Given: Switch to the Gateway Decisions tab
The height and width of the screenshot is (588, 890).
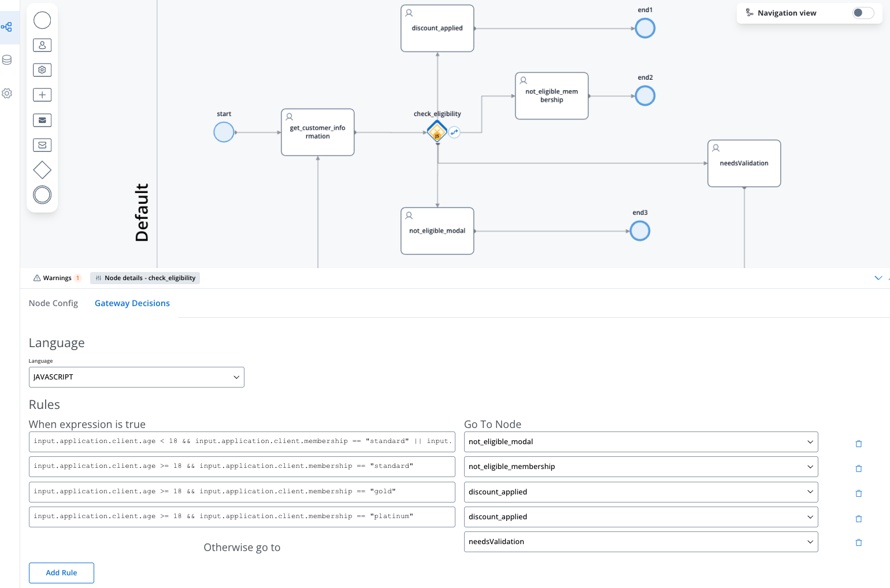Looking at the screenshot, I should point(132,303).
